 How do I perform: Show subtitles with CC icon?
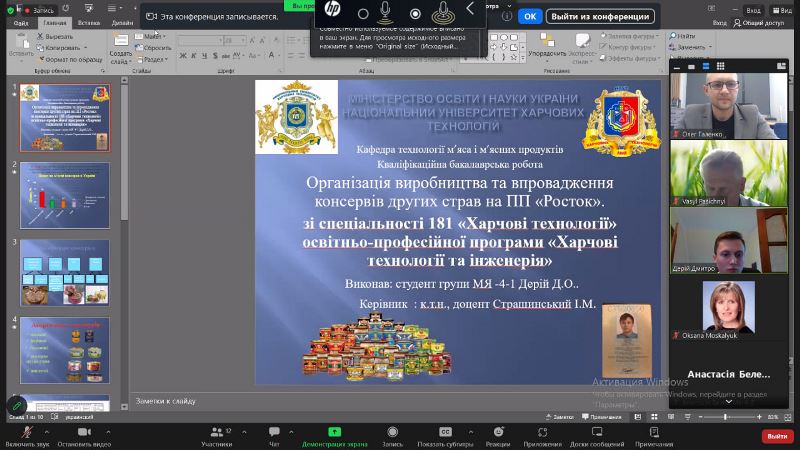(x=445, y=432)
